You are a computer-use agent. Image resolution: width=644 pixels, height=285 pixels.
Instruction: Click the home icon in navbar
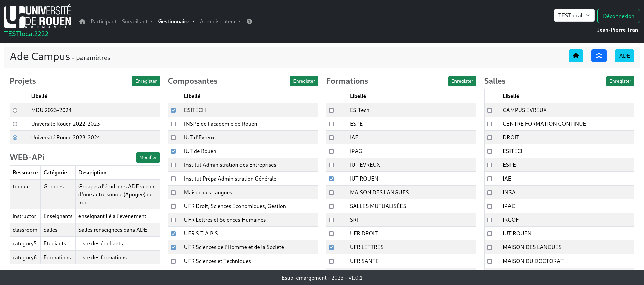click(82, 21)
